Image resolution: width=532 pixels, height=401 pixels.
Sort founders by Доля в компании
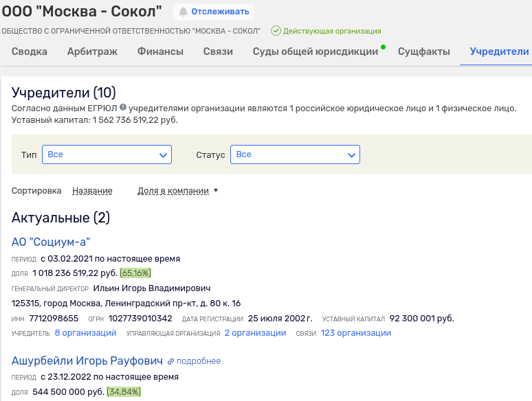173,191
